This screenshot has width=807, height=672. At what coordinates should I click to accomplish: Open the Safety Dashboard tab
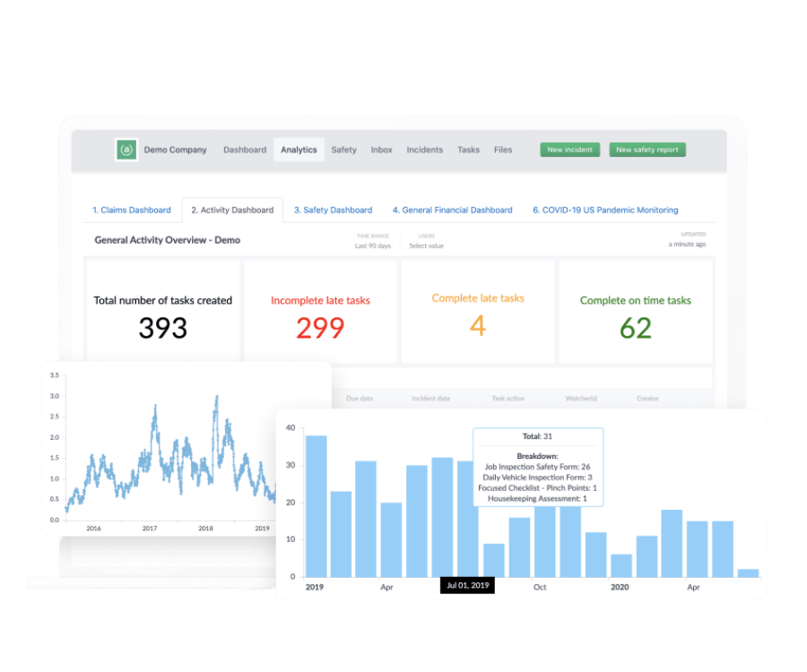[x=332, y=210]
